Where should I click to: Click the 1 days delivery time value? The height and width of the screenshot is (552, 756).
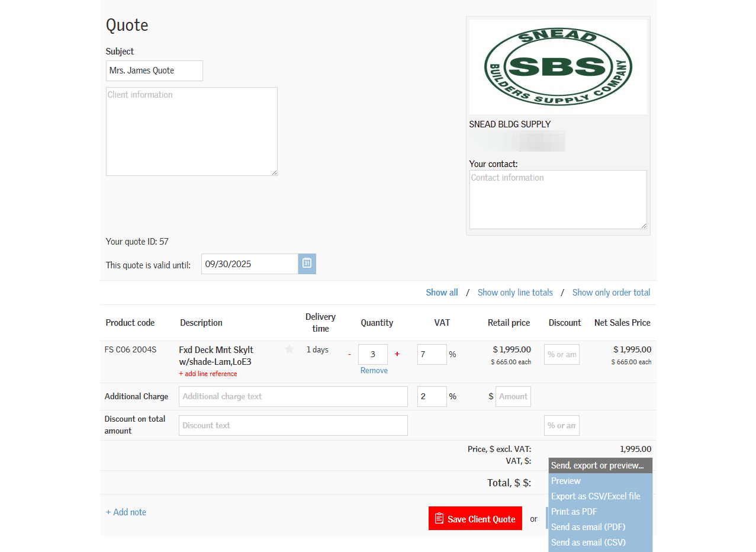pos(317,349)
